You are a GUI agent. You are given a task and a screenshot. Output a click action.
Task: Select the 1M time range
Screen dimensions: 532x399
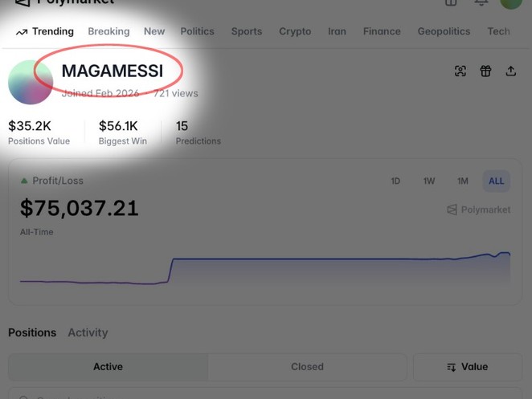(x=463, y=181)
